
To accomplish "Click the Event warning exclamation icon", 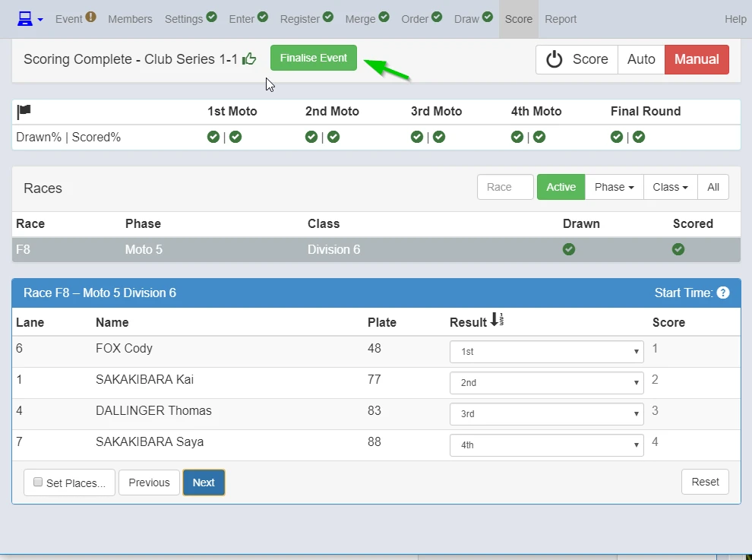I will [90, 17].
